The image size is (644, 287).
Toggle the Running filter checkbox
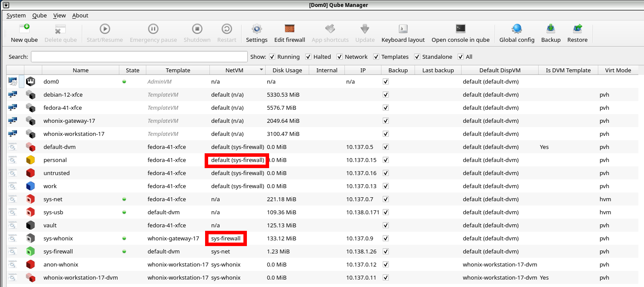272,57
